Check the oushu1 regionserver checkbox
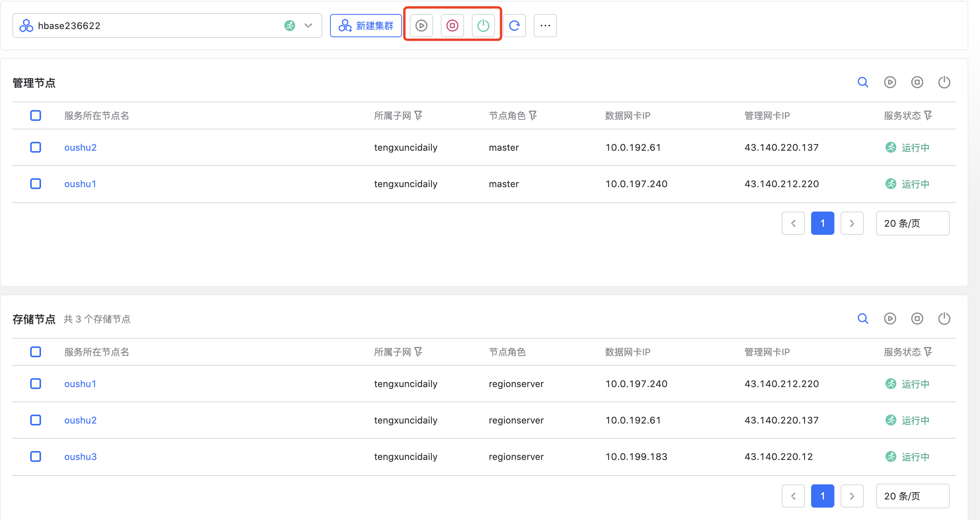Image resolution: width=980 pixels, height=520 pixels. pos(36,384)
